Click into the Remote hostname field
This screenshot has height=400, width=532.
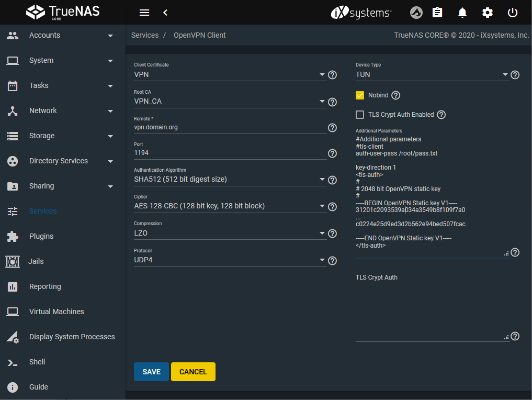(230, 127)
